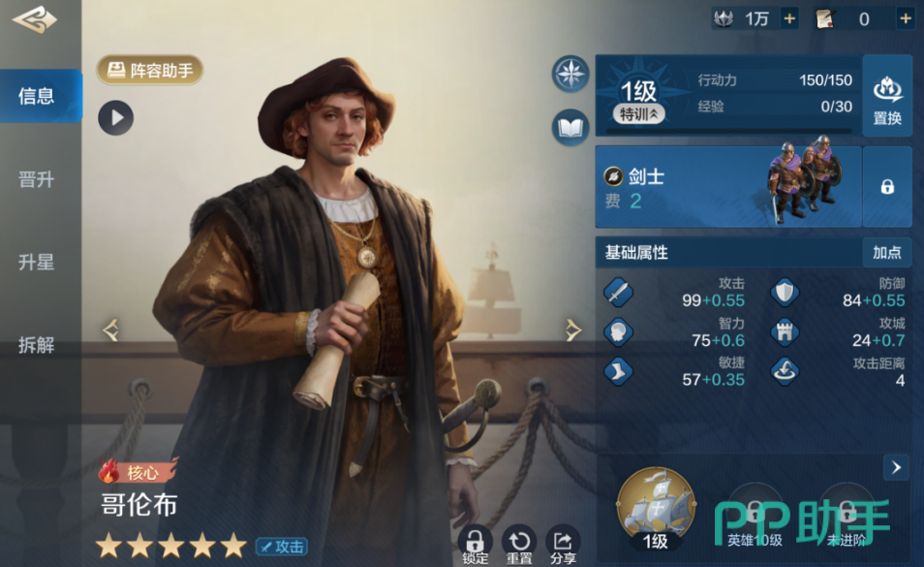924x567 pixels.
Task: Tap the 分享 share icon
Action: point(563,544)
